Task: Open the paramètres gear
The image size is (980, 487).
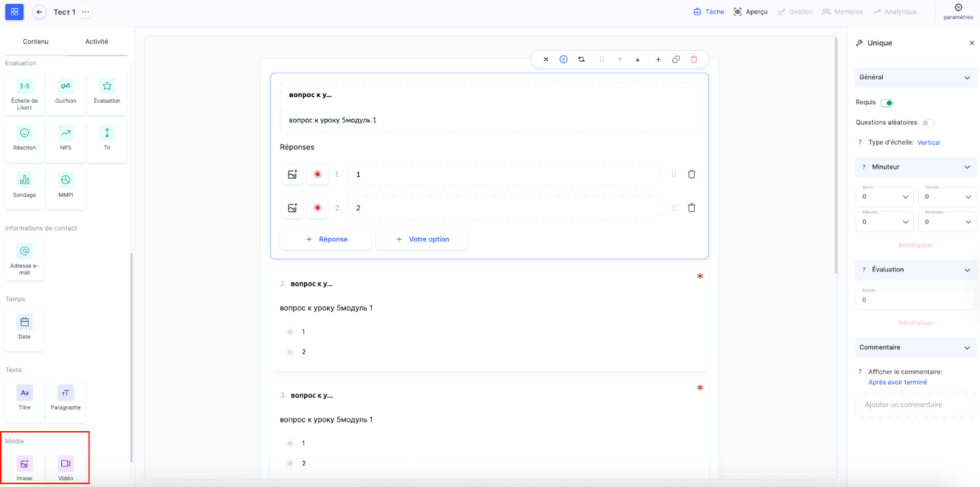Action: (958, 12)
